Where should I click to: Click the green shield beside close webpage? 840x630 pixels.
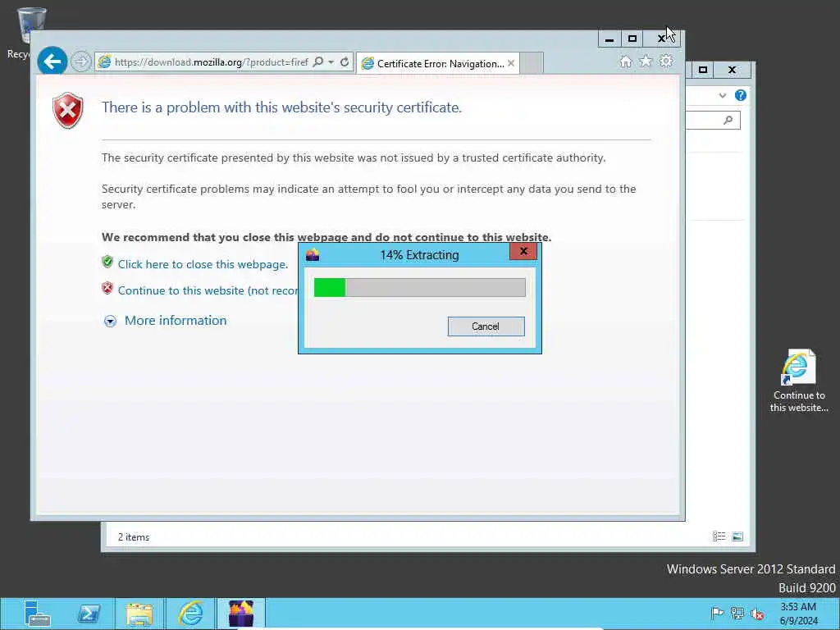[x=107, y=262]
